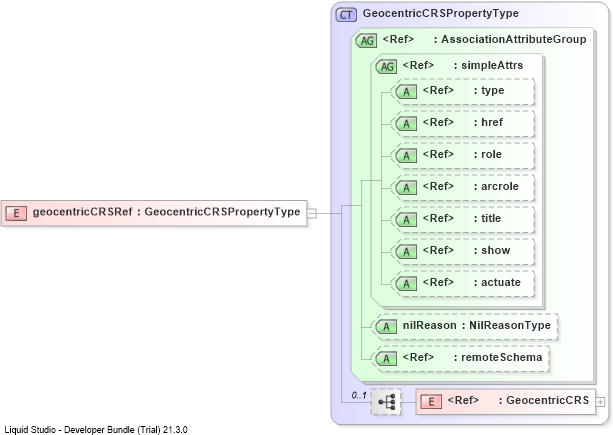
Task: Click the A icon beside title attribute
Action: point(406,220)
